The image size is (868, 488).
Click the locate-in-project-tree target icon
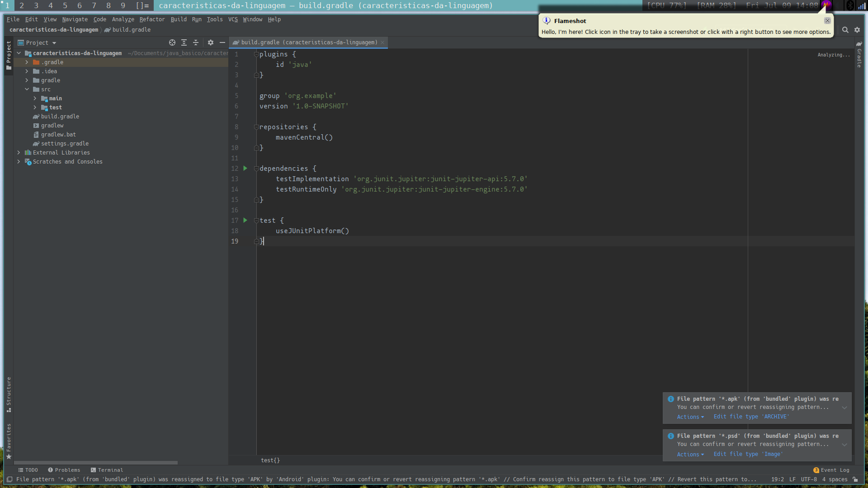pos(172,42)
